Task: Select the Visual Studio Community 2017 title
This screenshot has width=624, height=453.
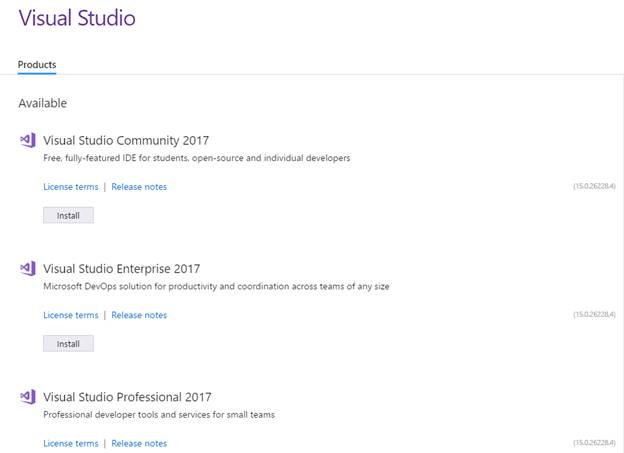Action: pyautogui.click(x=126, y=140)
